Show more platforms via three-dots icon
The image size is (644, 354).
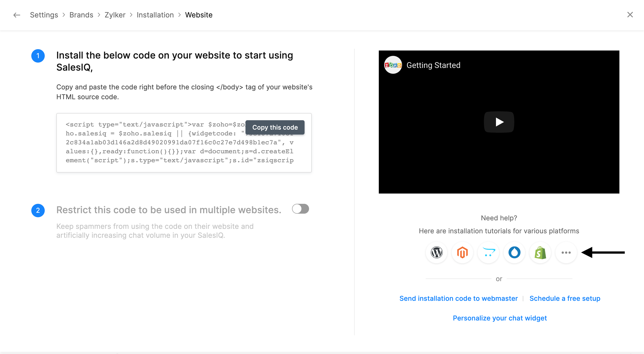coord(566,252)
